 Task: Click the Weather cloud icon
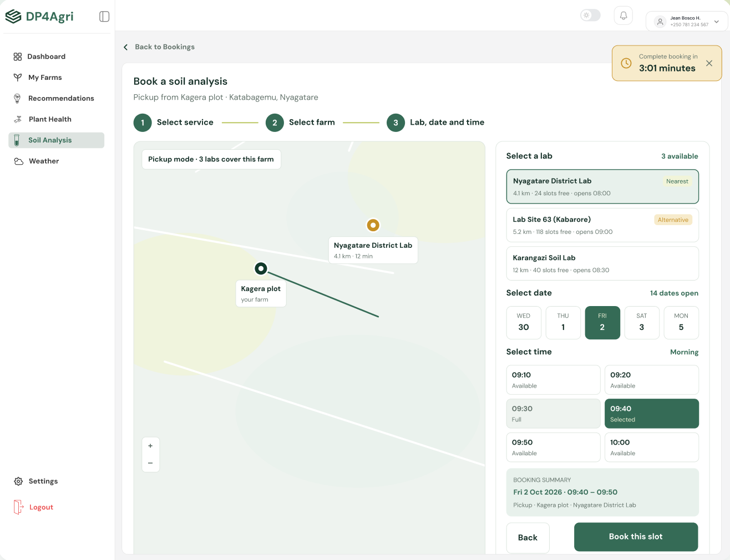(18, 161)
